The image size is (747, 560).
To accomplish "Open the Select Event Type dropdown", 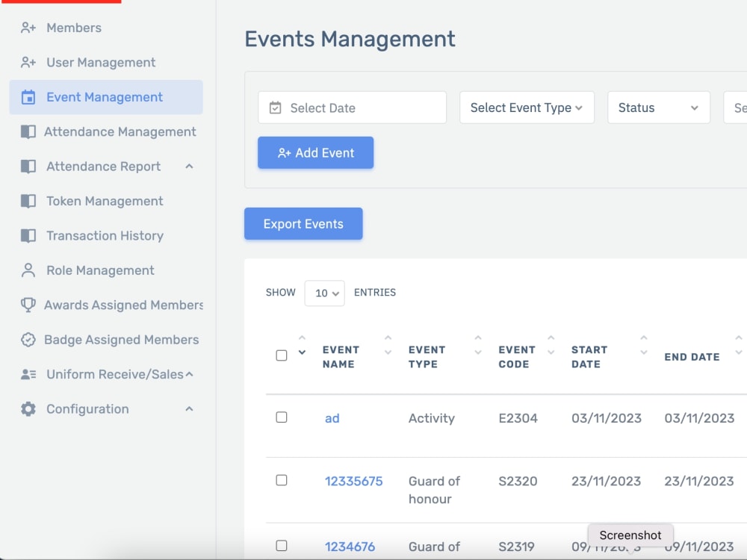I will pyautogui.click(x=527, y=108).
